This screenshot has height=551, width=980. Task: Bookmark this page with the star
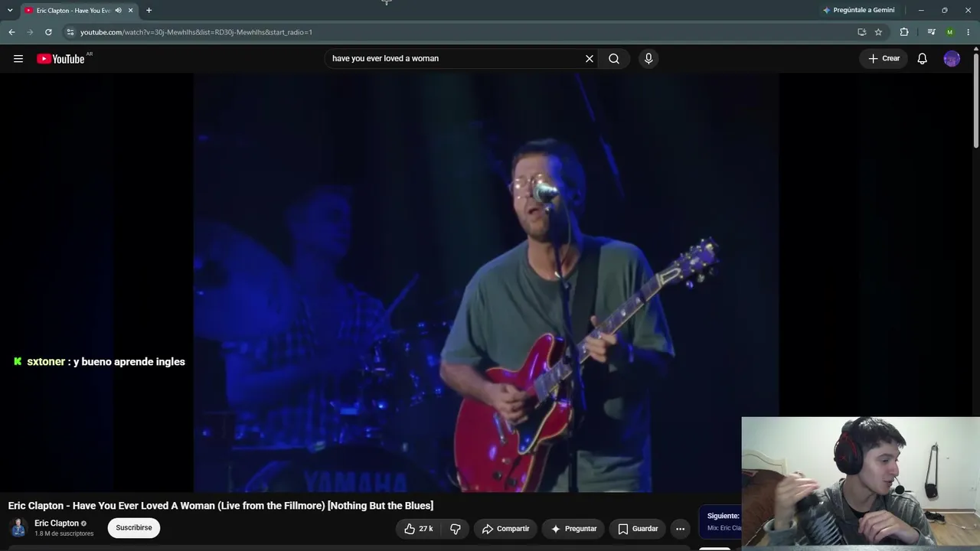(x=878, y=32)
